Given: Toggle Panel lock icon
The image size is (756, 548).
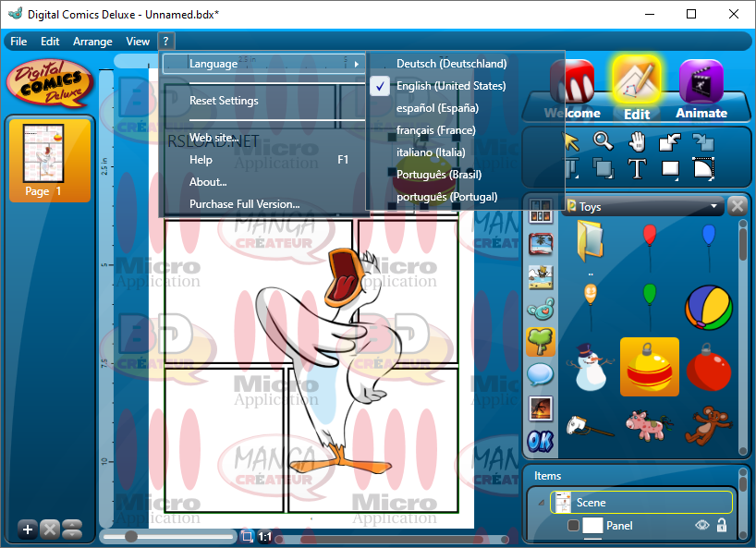Looking at the screenshot, I should tap(722, 525).
